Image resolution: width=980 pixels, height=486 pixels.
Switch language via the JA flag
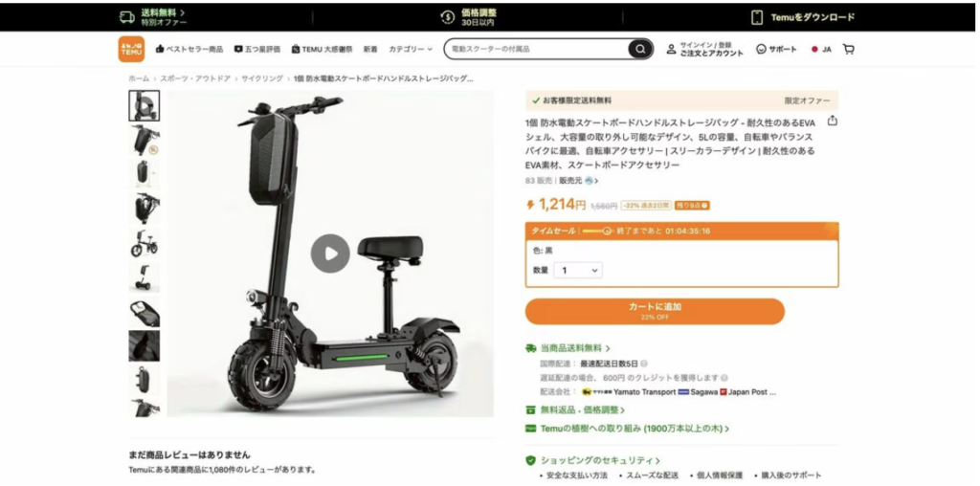[x=821, y=50]
